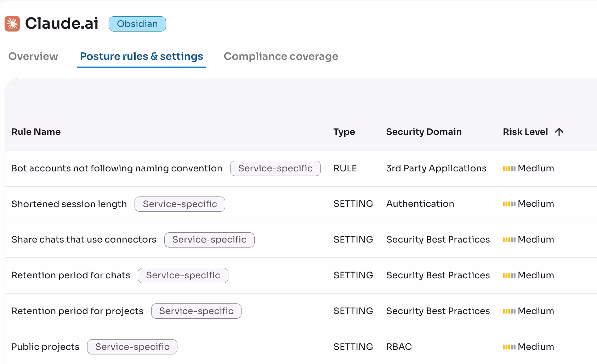This screenshot has height=364, width=597.
Task: Click the Risk Level column header
Action: [x=525, y=132]
